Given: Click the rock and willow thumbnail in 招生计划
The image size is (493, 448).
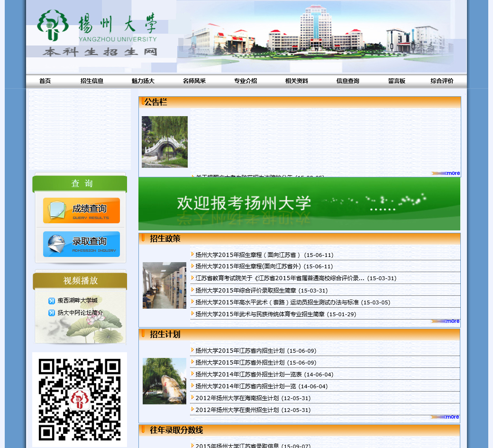Looking at the screenshot, I should pos(164,381).
